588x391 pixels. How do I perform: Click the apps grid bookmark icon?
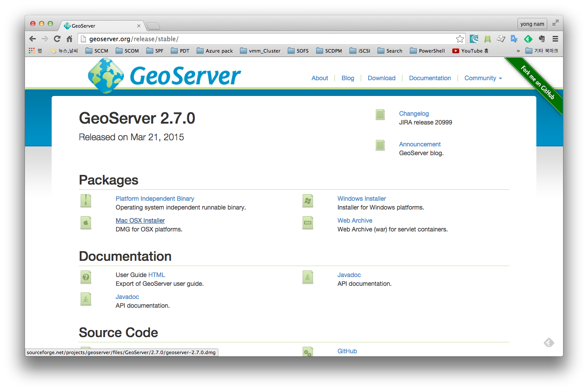pos(32,50)
